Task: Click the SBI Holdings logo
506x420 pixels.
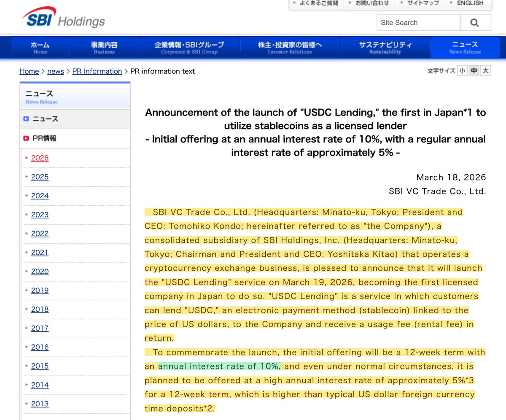Action: coord(64,18)
